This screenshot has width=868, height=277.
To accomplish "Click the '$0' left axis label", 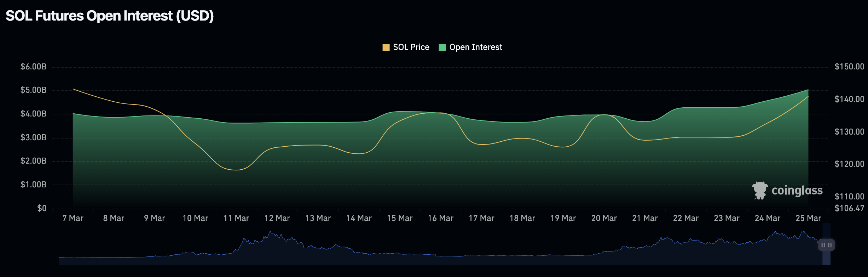I will (42, 208).
